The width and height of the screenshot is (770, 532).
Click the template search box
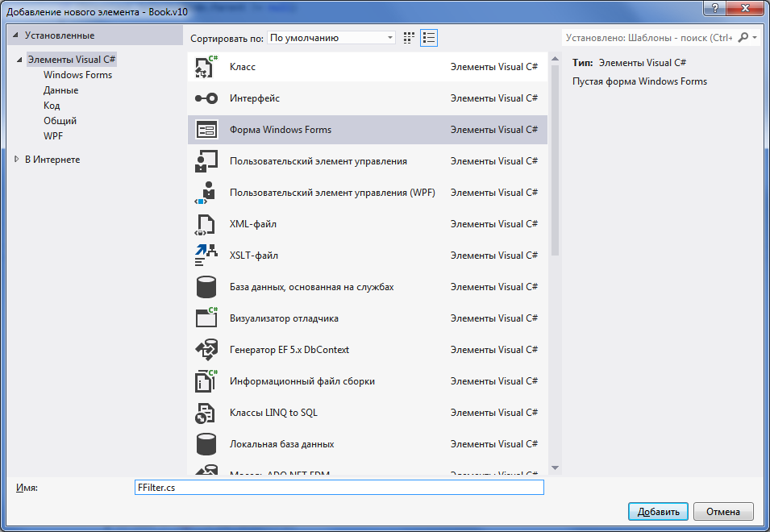click(x=649, y=37)
